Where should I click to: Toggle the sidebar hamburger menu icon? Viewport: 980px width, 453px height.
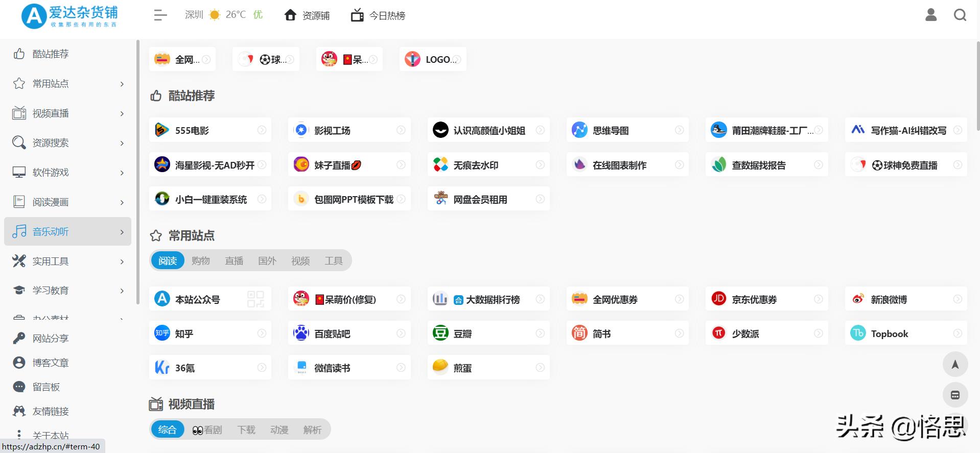point(160,15)
